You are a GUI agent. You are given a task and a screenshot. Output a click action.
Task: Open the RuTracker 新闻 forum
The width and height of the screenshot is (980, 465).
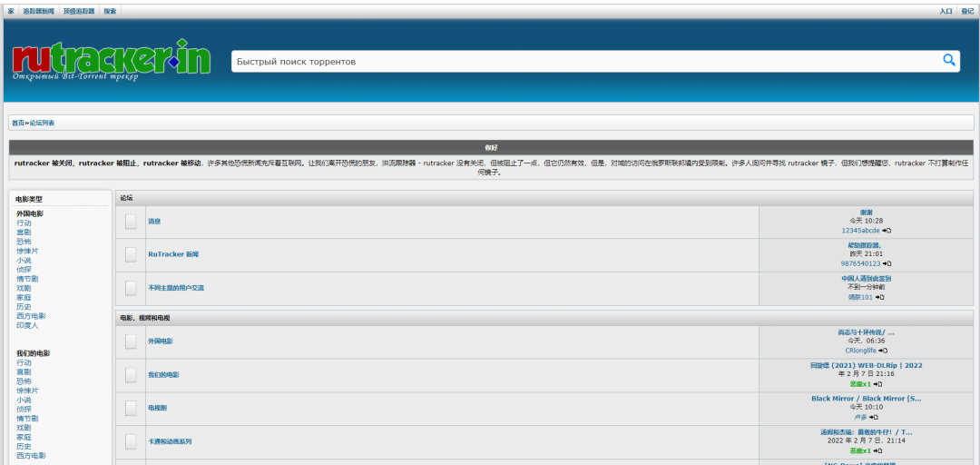click(x=173, y=254)
